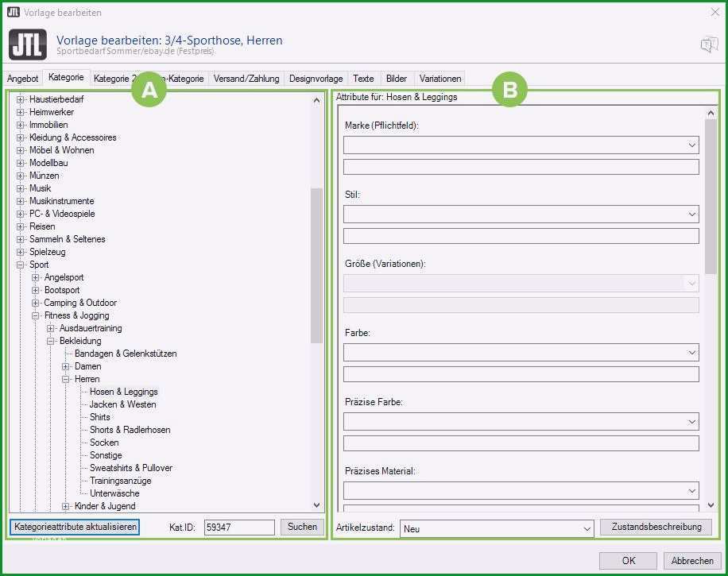Select Sweatshirts & Pullover category
This screenshot has width=728, height=576.
(131, 468)
